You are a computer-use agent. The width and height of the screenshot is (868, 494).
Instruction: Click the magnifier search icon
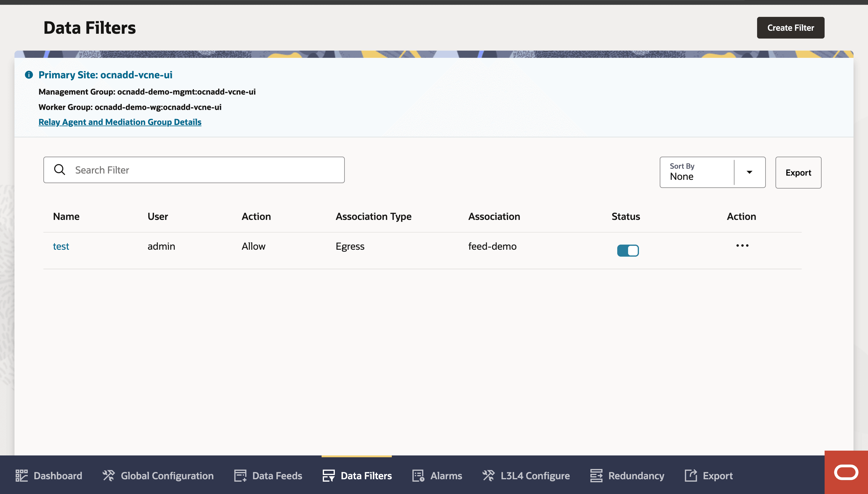[x=59, y=170]
